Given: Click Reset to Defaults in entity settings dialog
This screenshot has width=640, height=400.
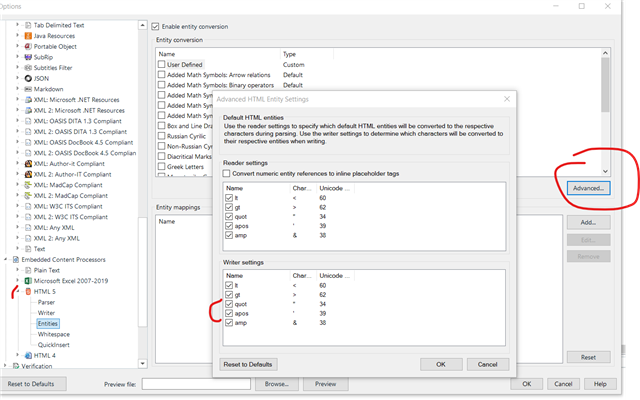Looking at the screenshot, I should pyautogui.click(x=248, y=364).
